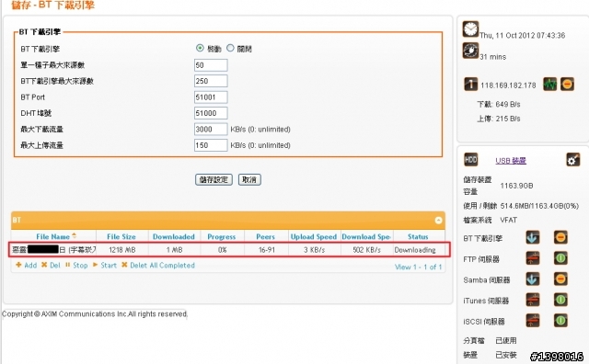
Task: Click the Add torrent link
Action: tap(27, 266)
